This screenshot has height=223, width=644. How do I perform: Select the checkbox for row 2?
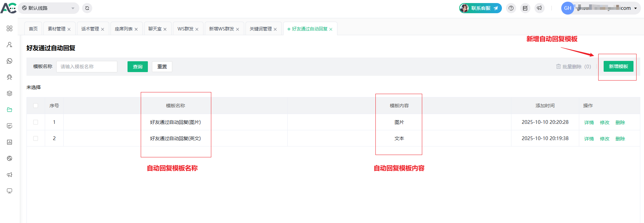pos(36,138)
